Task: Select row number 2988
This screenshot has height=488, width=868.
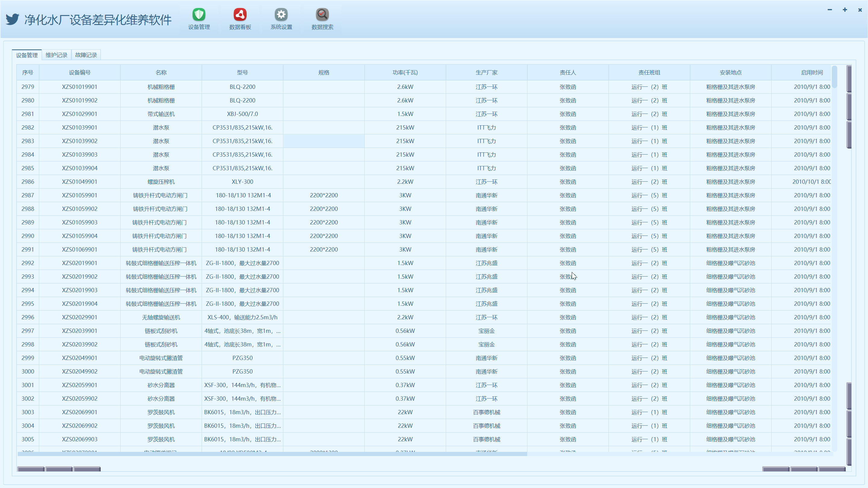Action: pyautogui.click(x=28, y=209)
